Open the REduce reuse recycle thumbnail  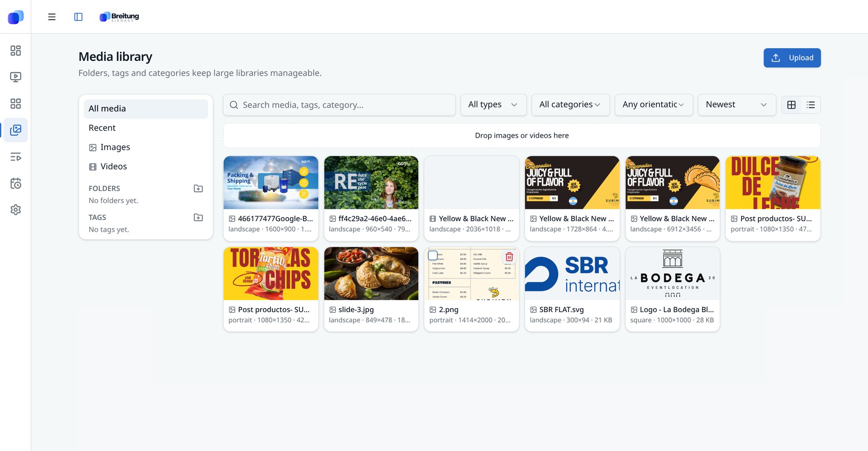[x=371, y=182]
